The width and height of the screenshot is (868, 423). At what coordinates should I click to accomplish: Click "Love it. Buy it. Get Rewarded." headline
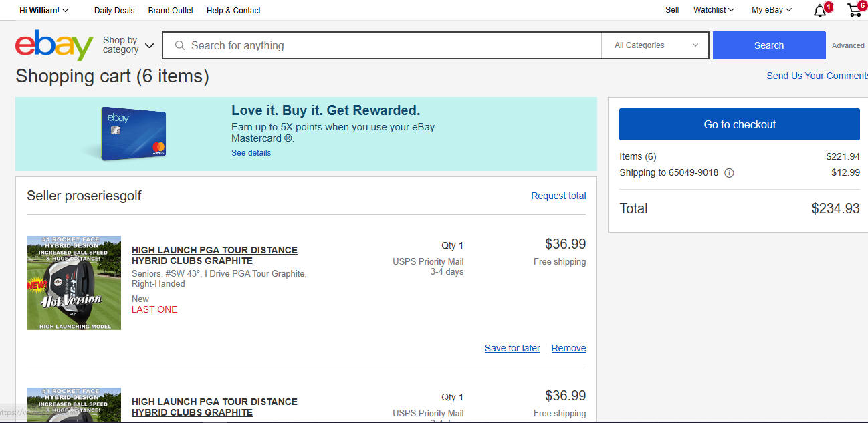326,110
